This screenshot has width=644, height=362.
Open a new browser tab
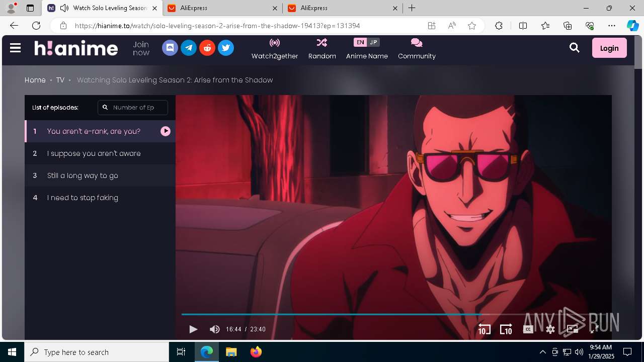coord(412,8)
